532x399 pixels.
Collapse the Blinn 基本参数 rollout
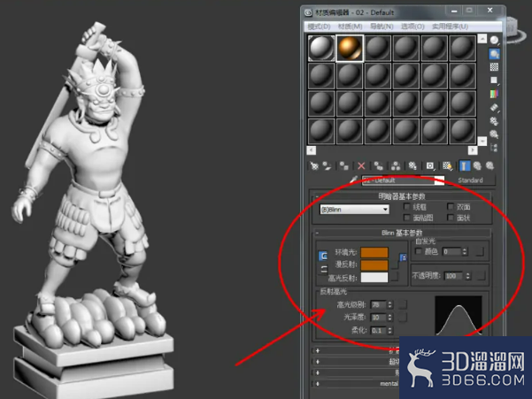point(402,233)
